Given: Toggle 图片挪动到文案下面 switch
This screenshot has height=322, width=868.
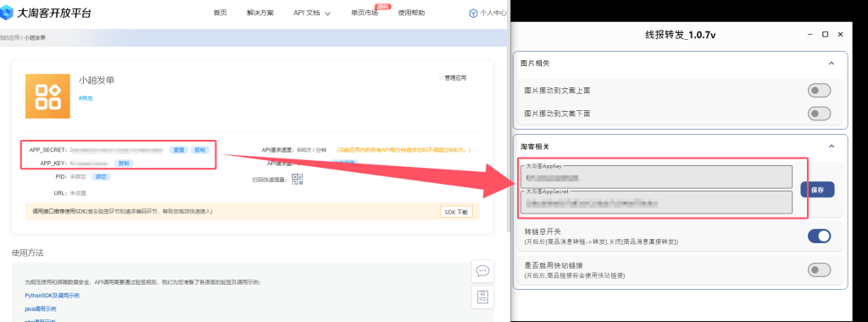Looking at the screenshot, I should tap(819, 114).
